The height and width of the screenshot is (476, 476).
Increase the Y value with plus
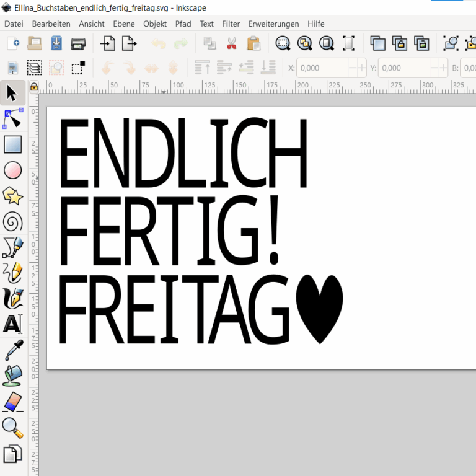point(443,68)
